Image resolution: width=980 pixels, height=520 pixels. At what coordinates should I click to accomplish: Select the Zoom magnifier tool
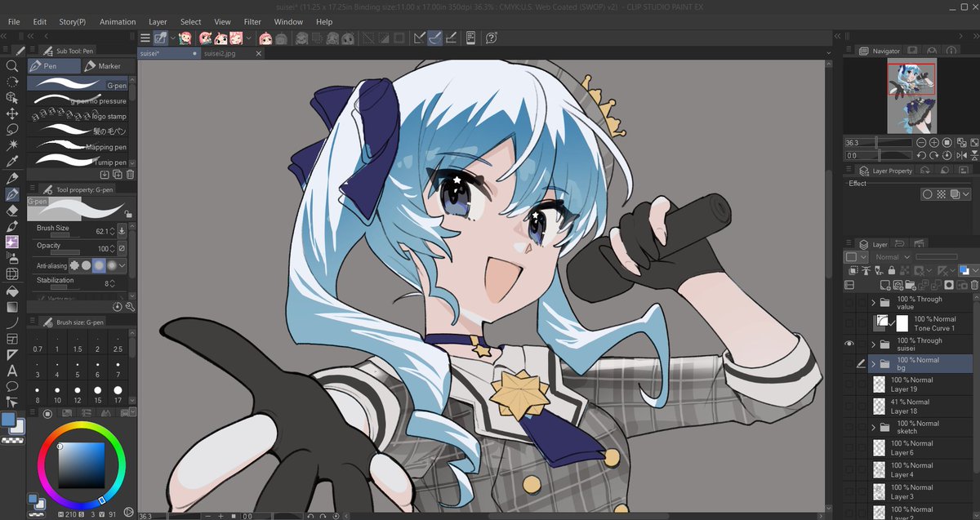12,66
